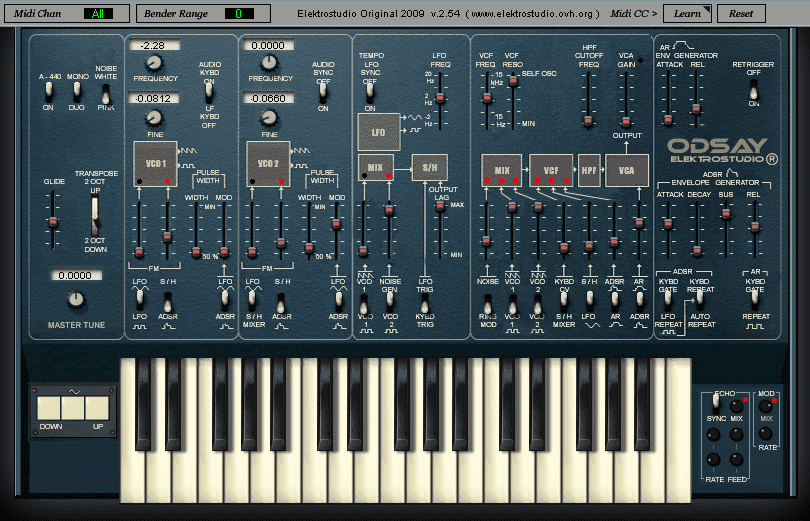Viewport: 810px width, 521px height.
Task: Click the Mod Rate knob
Action: tap(766, 434)
